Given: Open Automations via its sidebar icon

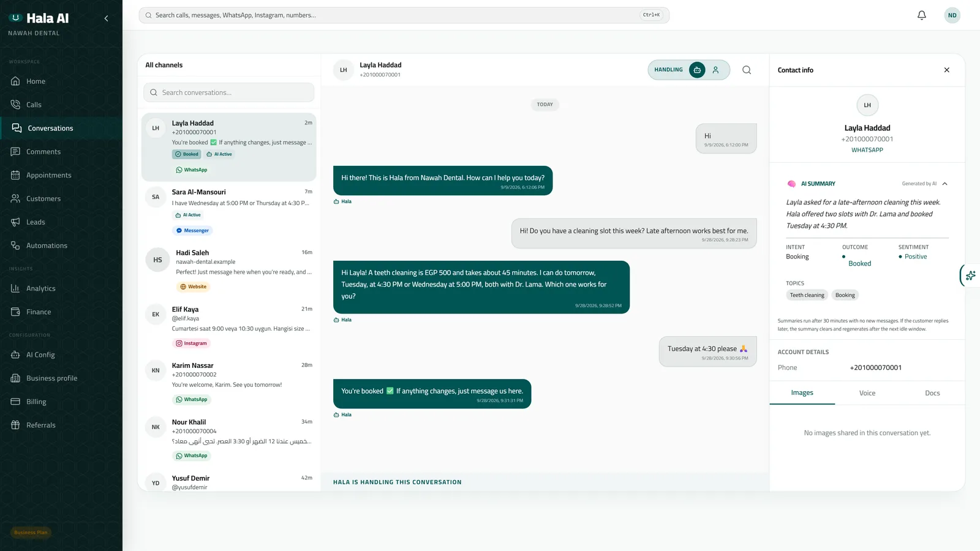Looking at the screenshot, I should pyautogui.click(x=15, y=246).
